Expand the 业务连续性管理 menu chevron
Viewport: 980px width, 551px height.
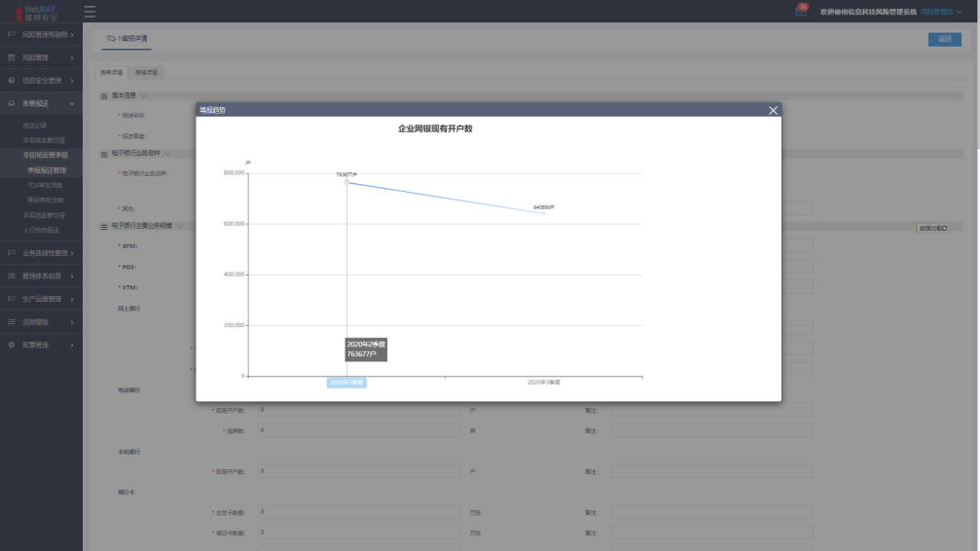click(72, 253)
